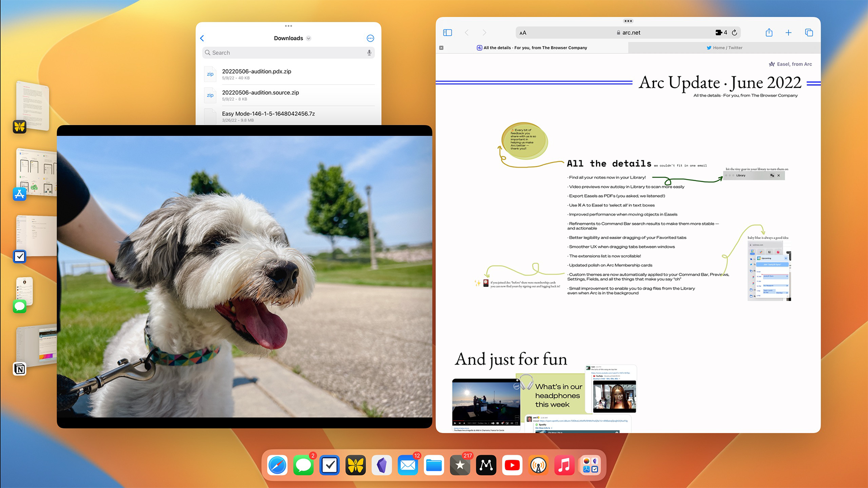Viewport: 868px width, 488px height.
Task: Click Arc browser reload button
Action: tap(735, 33)
